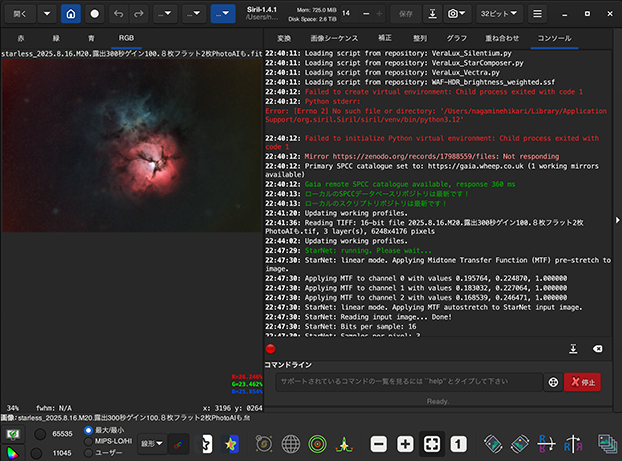Screen dimensions: 622x461
Task: Click the undo arrow in toolbar
Action: 120,15
